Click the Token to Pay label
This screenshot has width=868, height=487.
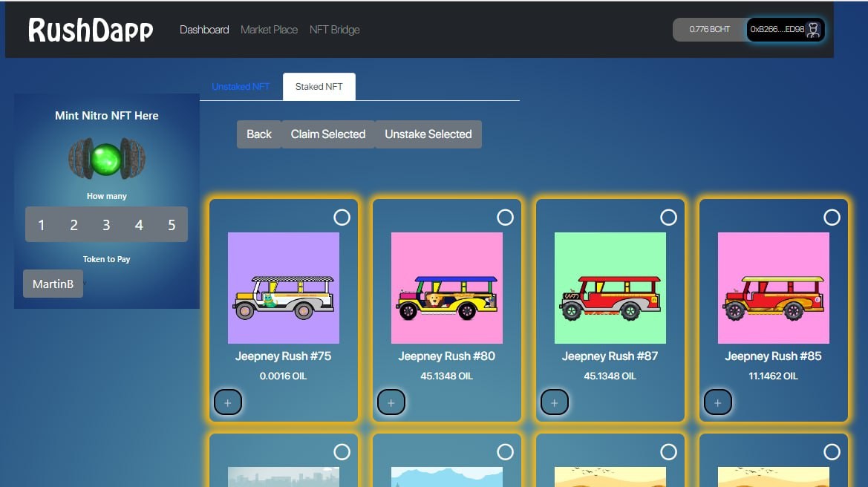coord(107,259)
